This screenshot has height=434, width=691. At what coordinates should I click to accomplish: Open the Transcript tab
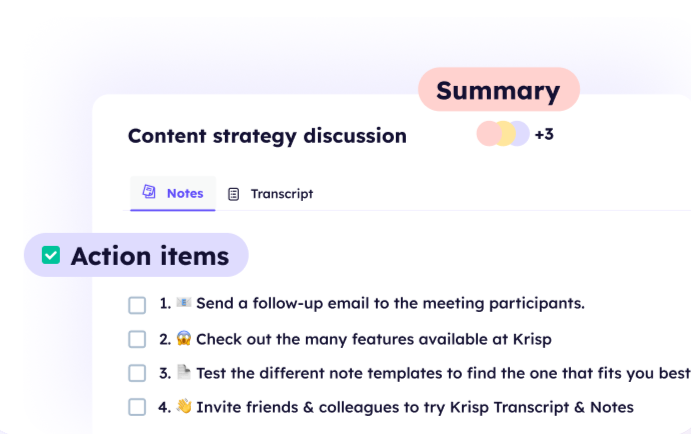[x=281, y=194]
